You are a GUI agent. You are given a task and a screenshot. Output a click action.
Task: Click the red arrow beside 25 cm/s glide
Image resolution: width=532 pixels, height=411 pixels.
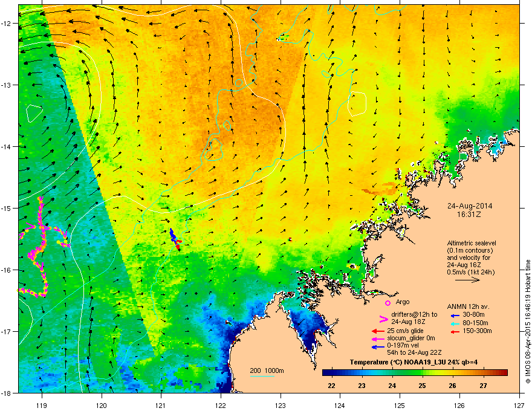pyautogui.click(x=378, y=331)
